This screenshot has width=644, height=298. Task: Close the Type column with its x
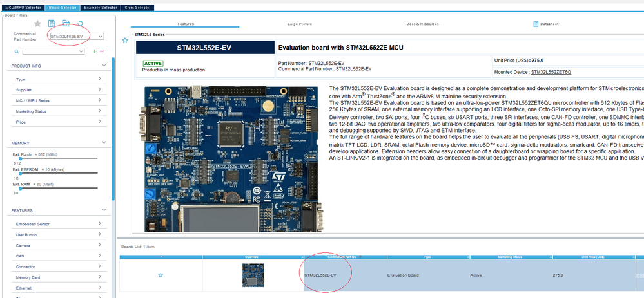tap(468, 257)
